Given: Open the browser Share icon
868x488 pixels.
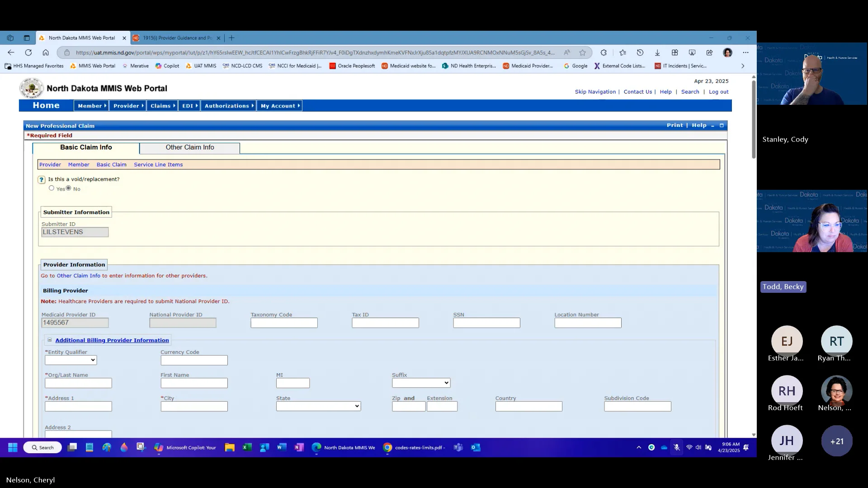Looking at the screenshot, I should pyautogui.click(x=709, y=52).
